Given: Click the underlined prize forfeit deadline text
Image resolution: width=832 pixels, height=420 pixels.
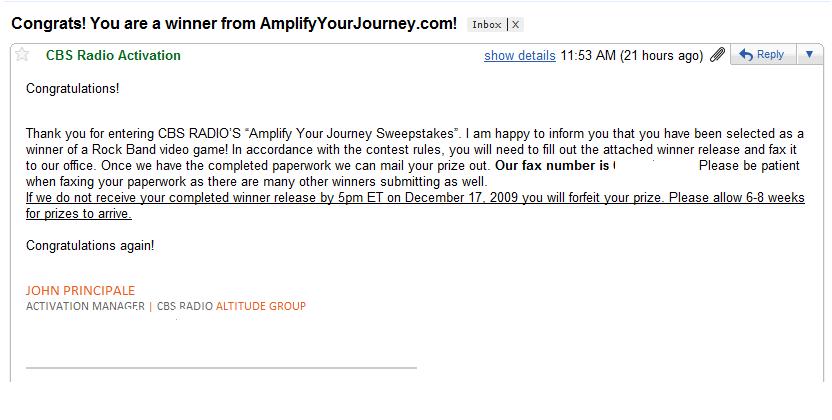Looking at the screenshot, I should (x=414, y=198).
